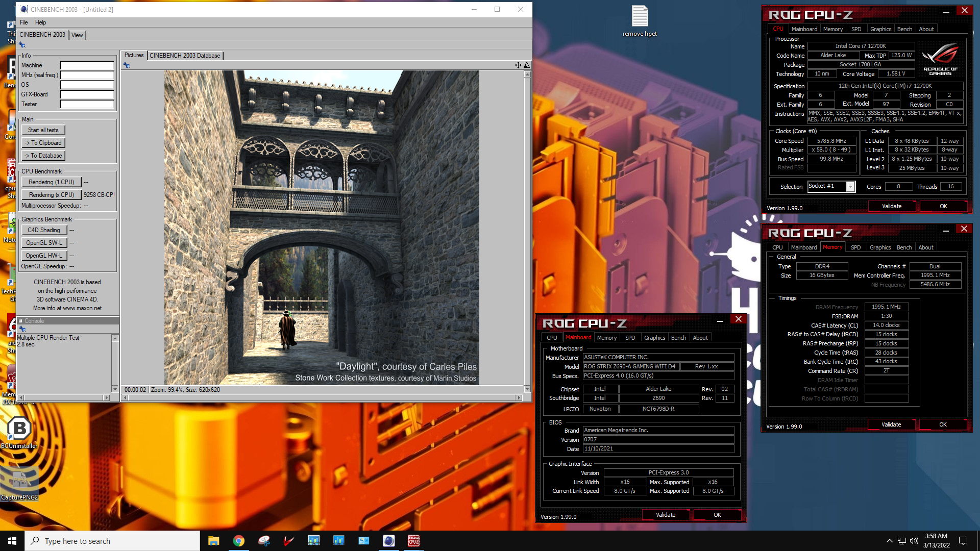Click the Daylight rendered picture
Screen dimensions: 980x551
click(x=322, y=227)
